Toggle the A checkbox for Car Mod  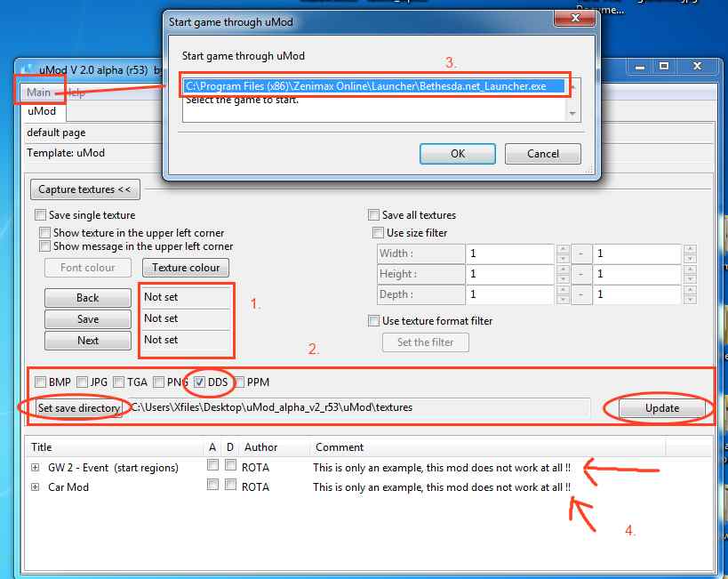(212, 486)
